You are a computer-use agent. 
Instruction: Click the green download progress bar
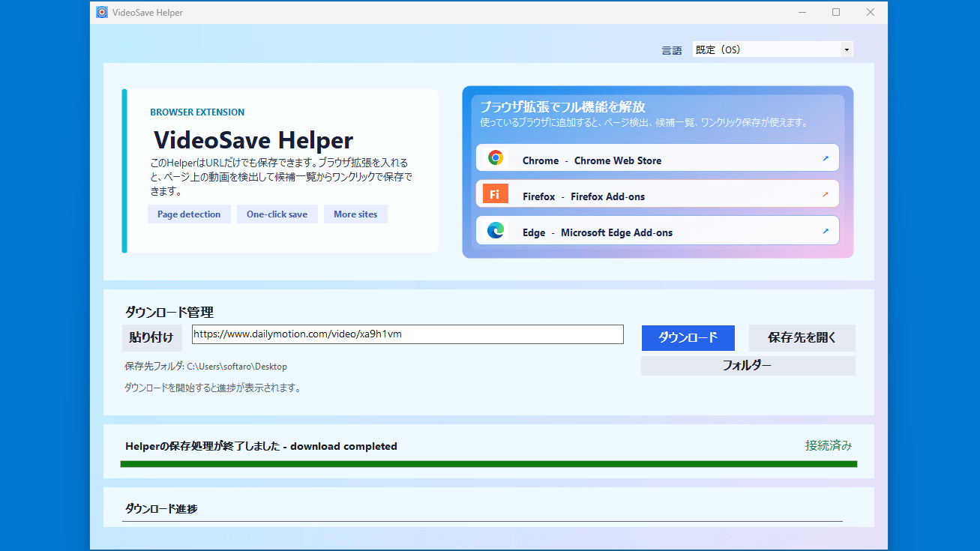click(489, 464)
